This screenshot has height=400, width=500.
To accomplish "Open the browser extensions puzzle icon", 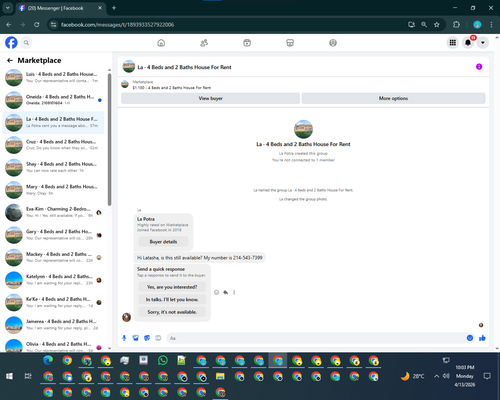I will coord(456,25).
